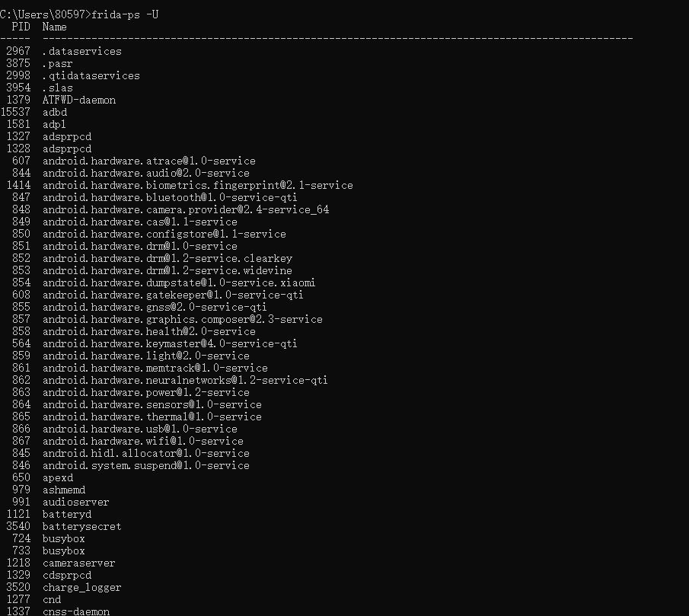Click the frida-ps -U command text
Image resolution: width=689 pixels, height=616 pixels.
click(125, 14)
